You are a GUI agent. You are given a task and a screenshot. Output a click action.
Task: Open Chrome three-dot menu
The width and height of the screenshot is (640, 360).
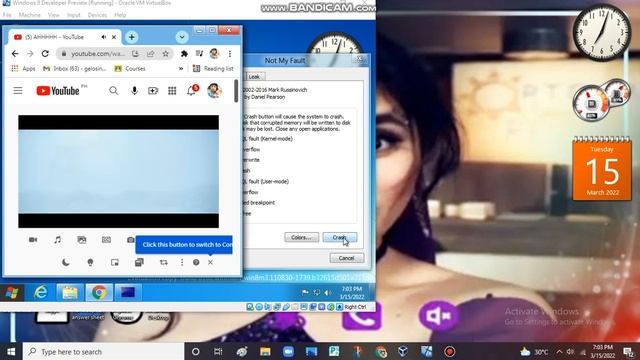230,53
